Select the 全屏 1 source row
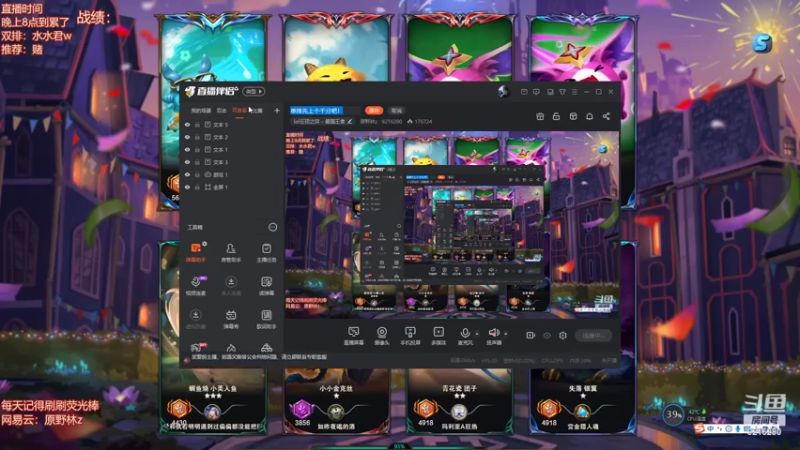 coord(232,187)
